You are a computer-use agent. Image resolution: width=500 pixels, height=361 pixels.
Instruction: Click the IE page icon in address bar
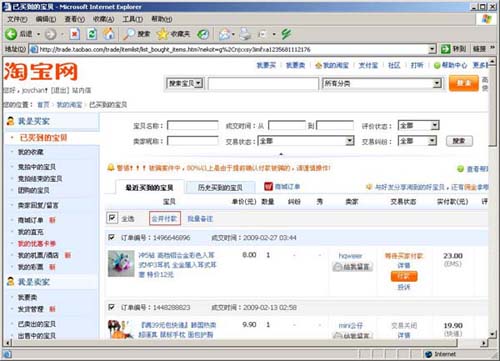pos(34,49)
